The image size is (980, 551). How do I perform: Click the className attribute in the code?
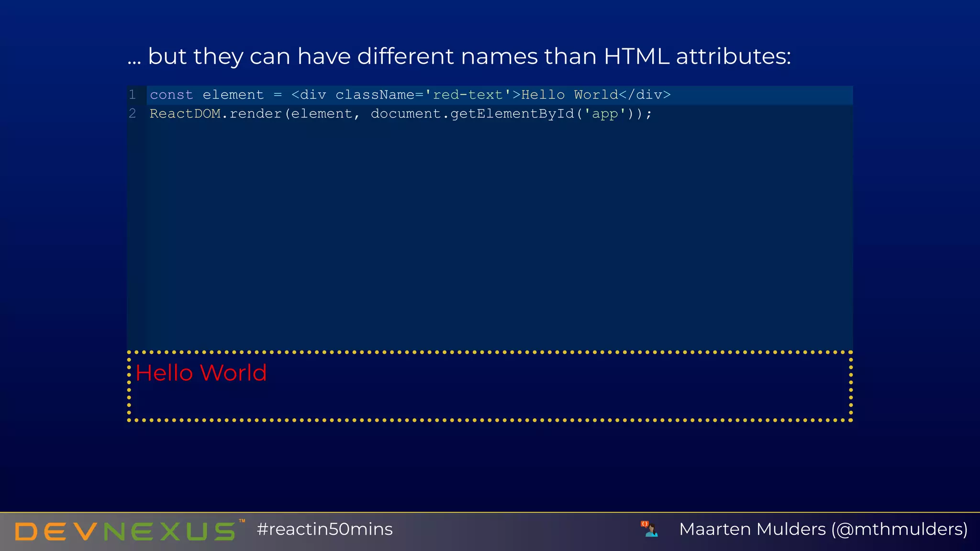click(375, 95)
